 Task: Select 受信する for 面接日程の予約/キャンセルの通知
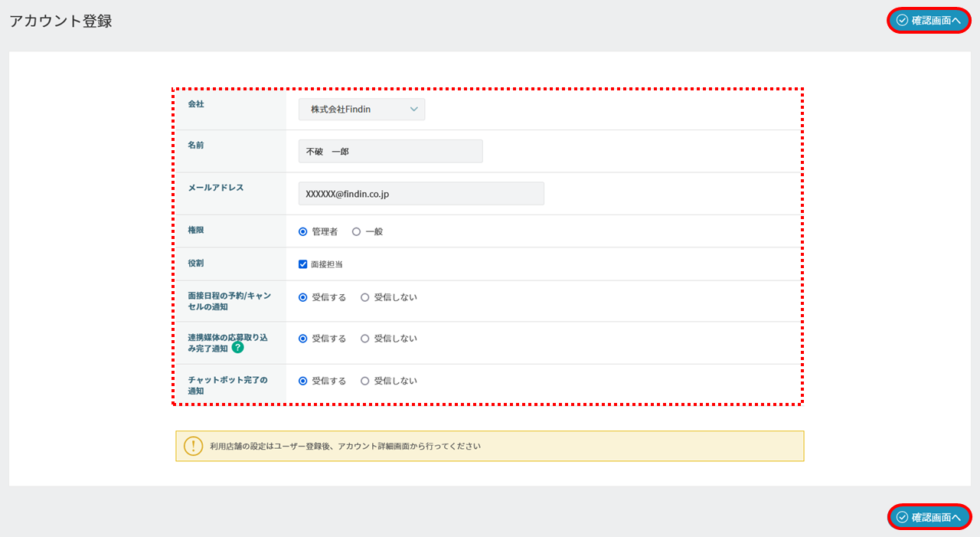[303, 297]
